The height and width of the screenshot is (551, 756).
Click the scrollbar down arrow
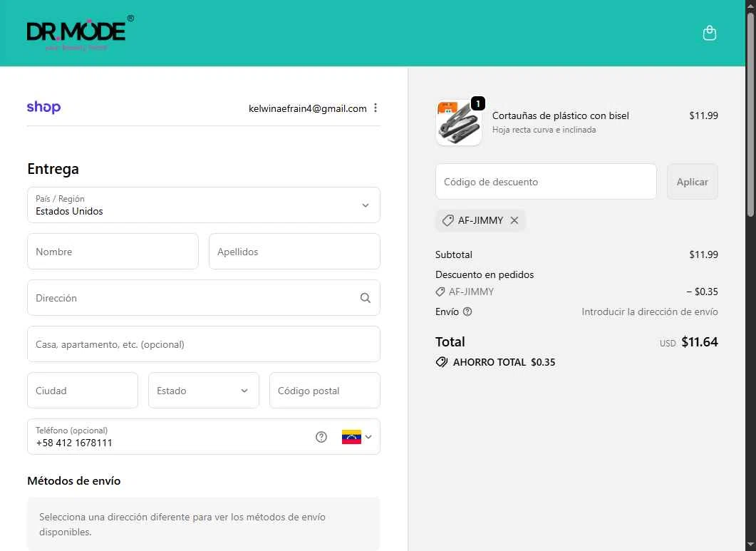point(751,546)
